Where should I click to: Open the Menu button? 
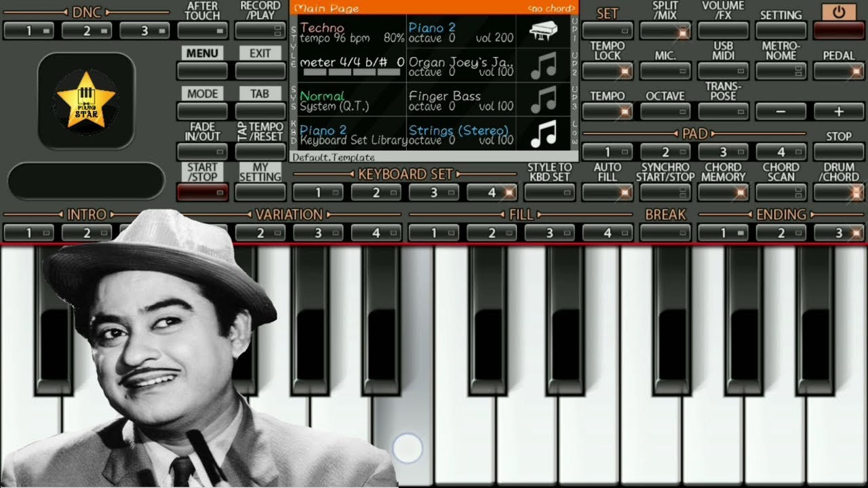click(x=202, y=70)
